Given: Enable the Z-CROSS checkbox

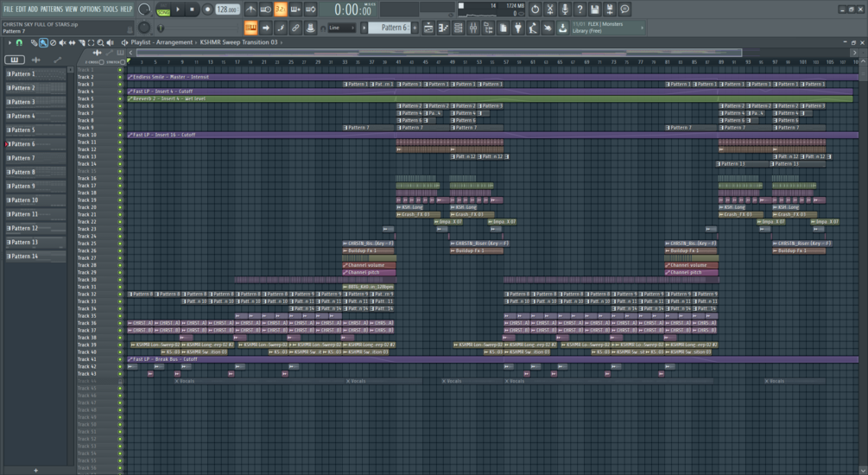Looking at the screenshot, I should click(x=101, y=62).
